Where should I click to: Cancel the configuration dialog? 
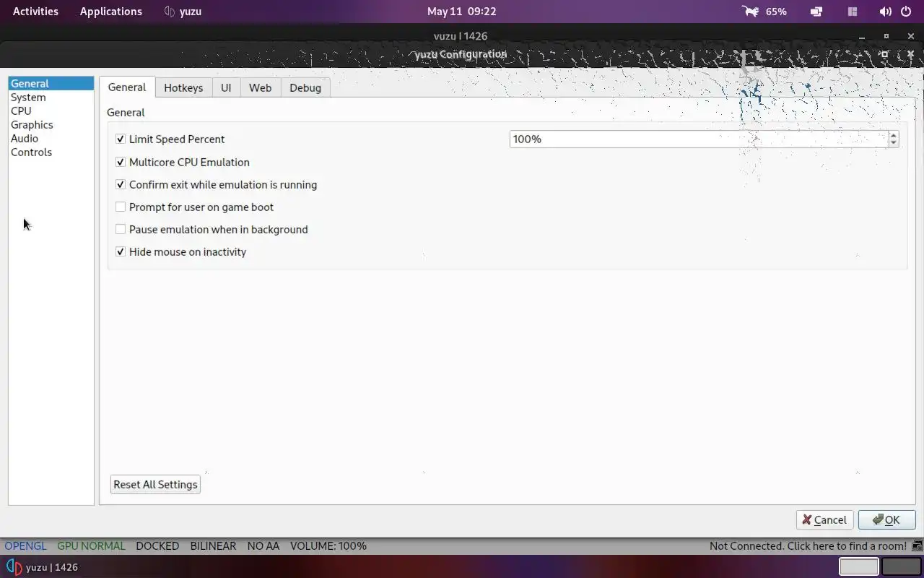click(x=824, y=519)
